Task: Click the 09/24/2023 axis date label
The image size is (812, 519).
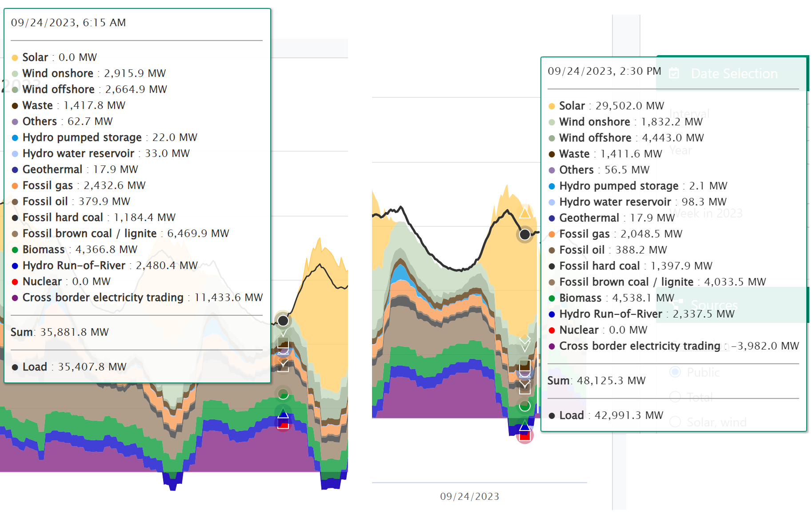Action: pos(470,496)
